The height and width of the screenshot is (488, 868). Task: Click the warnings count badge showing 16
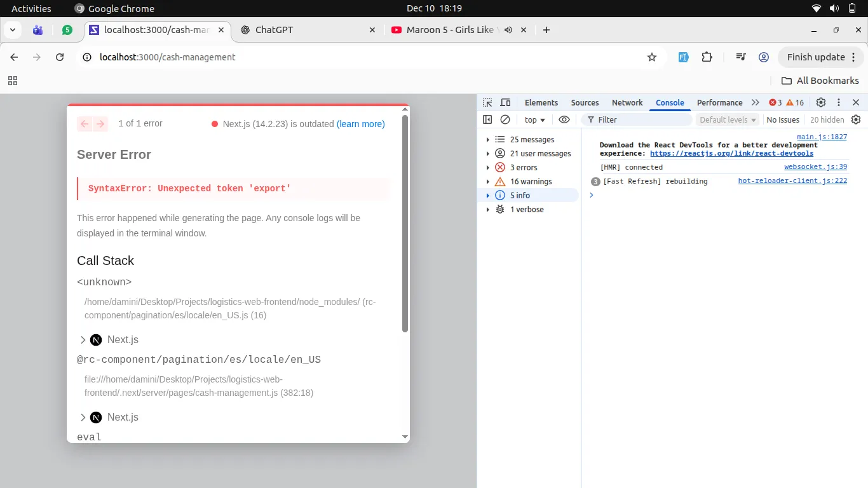click(x=795, y=102)
